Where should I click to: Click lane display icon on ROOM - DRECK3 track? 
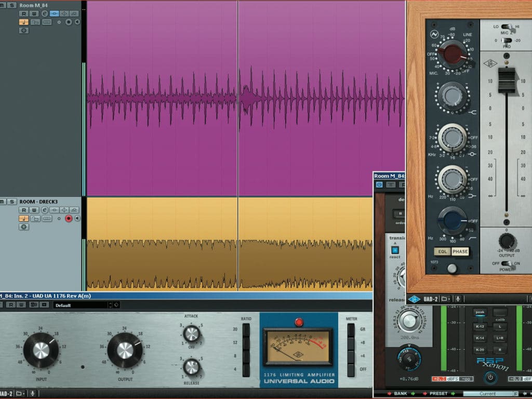click(x=47, y=219)
